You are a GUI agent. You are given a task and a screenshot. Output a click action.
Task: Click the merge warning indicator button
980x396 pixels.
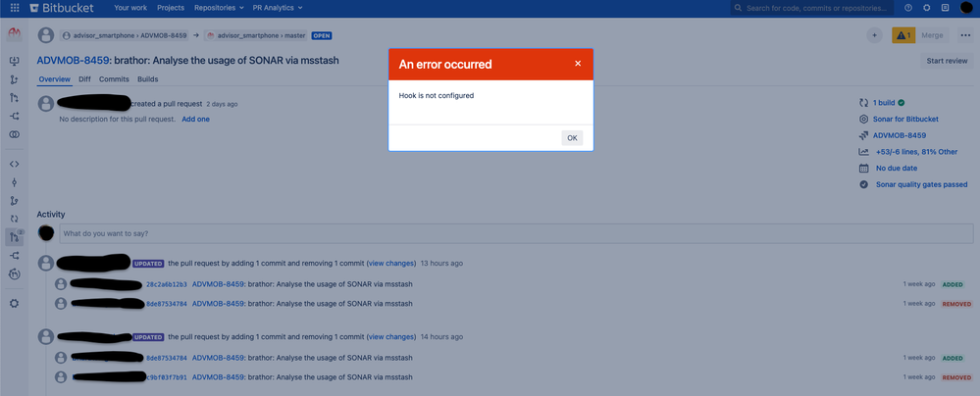click(903, 35)
